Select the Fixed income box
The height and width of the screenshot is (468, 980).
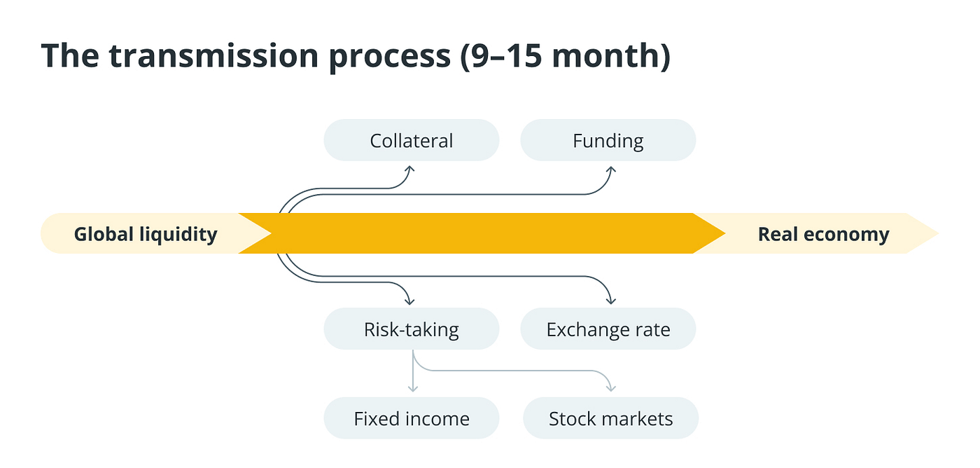[x=412, y=419]
